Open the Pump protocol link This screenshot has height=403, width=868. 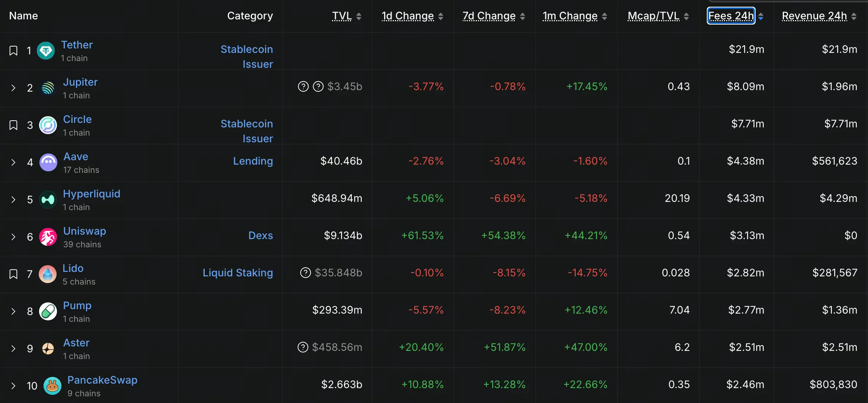[x=77, y=305]
